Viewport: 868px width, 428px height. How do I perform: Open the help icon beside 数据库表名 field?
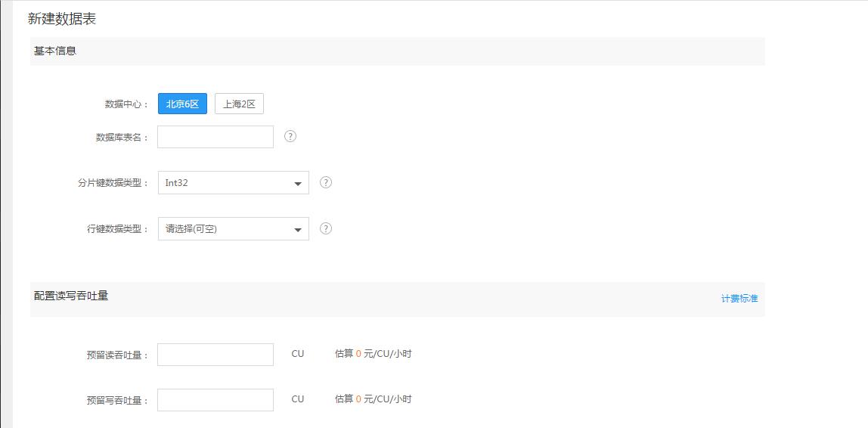(290, 136)
